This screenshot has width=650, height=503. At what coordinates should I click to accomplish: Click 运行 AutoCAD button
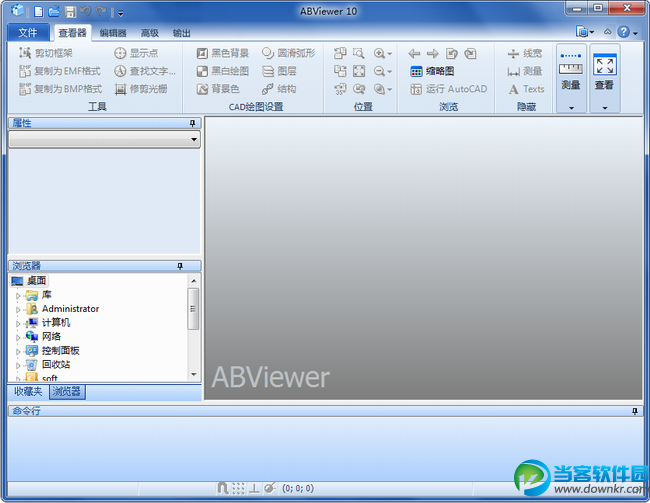[x=449, y=89]
